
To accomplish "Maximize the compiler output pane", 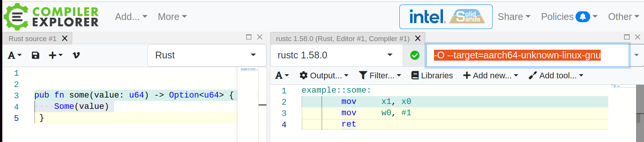I will point(627,37).
